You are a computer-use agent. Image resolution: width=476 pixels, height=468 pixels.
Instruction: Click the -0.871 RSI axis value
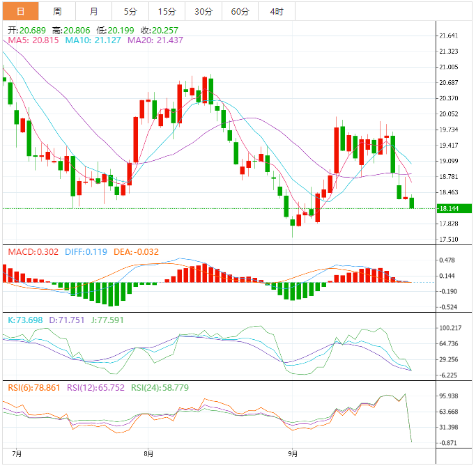click(x=447, y=443)
